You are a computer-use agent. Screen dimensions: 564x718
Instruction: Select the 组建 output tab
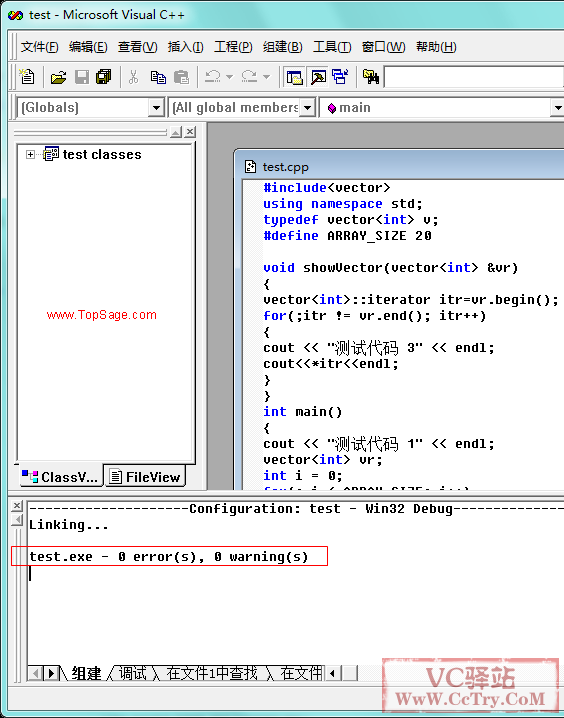coord(87,673)
